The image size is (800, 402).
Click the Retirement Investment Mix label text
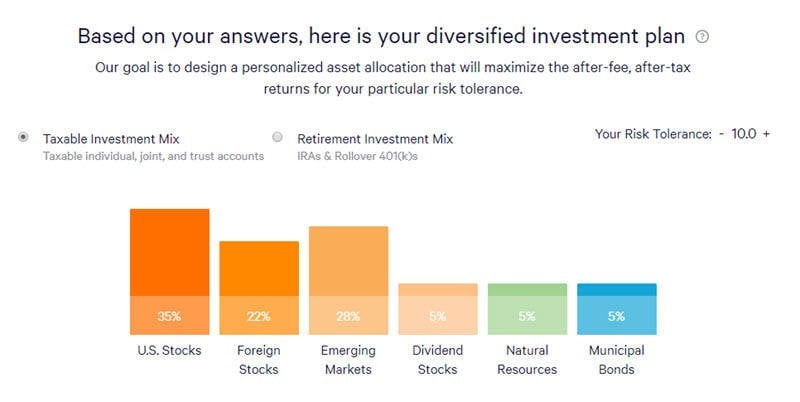tap(375, 139)
